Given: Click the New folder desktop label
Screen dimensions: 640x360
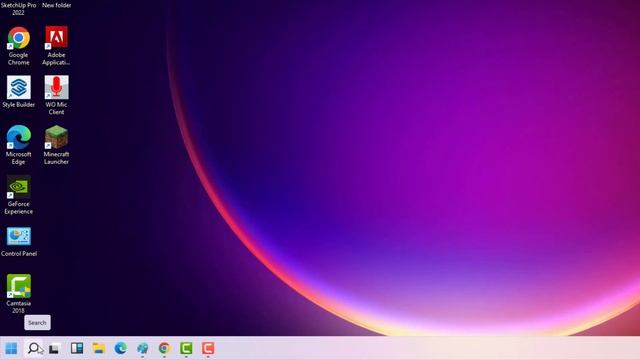Looking at the screenshot, I should tap(57, 5).
